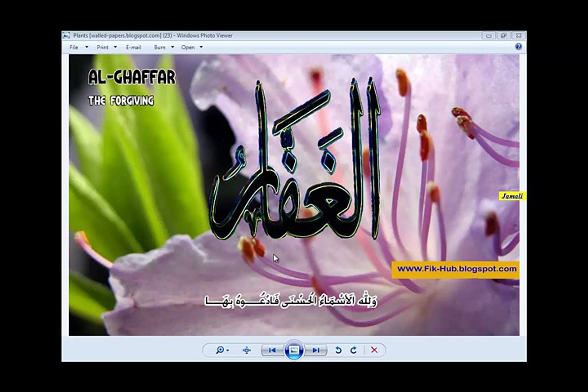Click the Open button
Image resolution: width=588 pixels, height=392 pixels.
[188, 47]
